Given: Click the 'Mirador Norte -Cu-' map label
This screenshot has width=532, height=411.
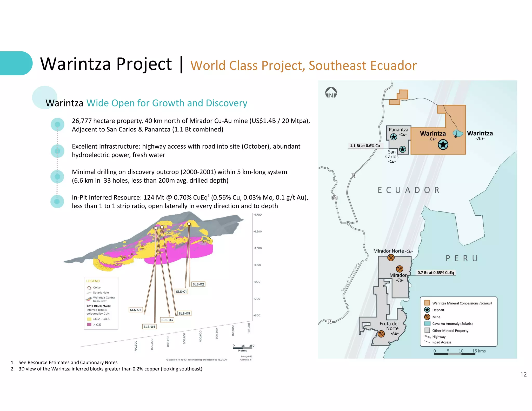Looking at the screenshot, I should pyautogui.click(x=393, y=251).
